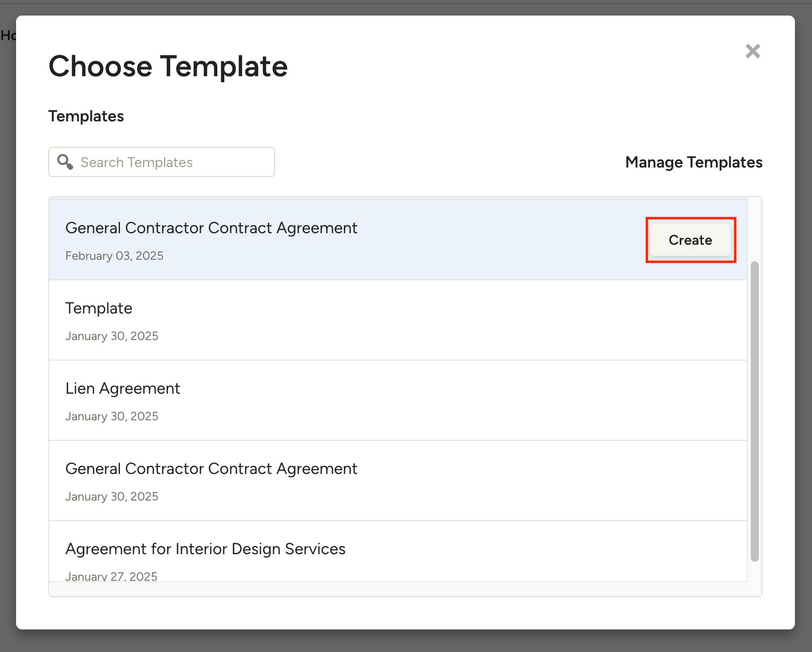The height and width of the screenshot is (652, 812).
Task: Click the scrollbar track above the thumb
Action: pyautogui.click(x=754, y=231)
